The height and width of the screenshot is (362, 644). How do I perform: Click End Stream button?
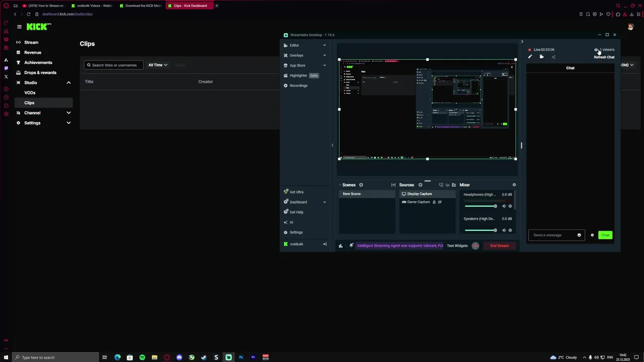(500, 246)
